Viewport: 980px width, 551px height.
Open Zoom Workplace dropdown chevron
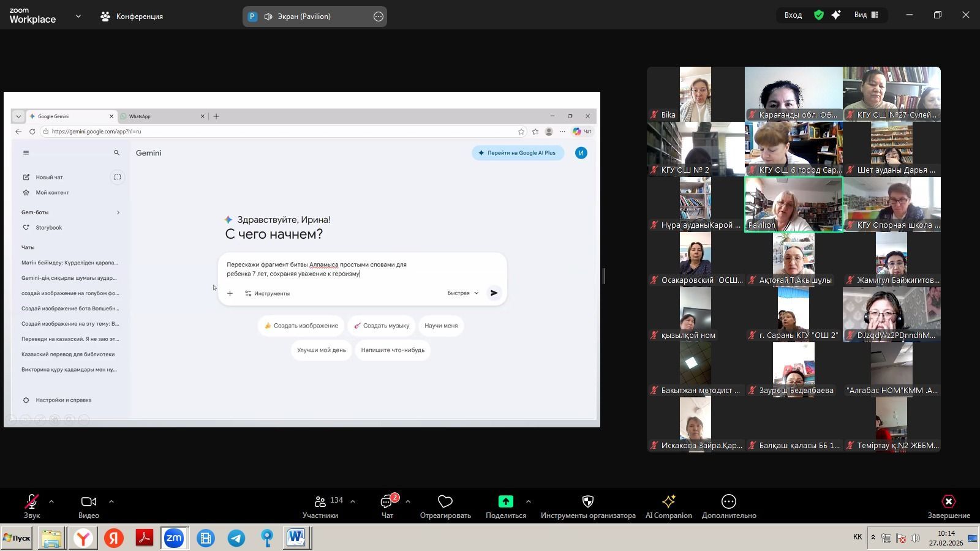pyautogui.click(x=78, y=17)
